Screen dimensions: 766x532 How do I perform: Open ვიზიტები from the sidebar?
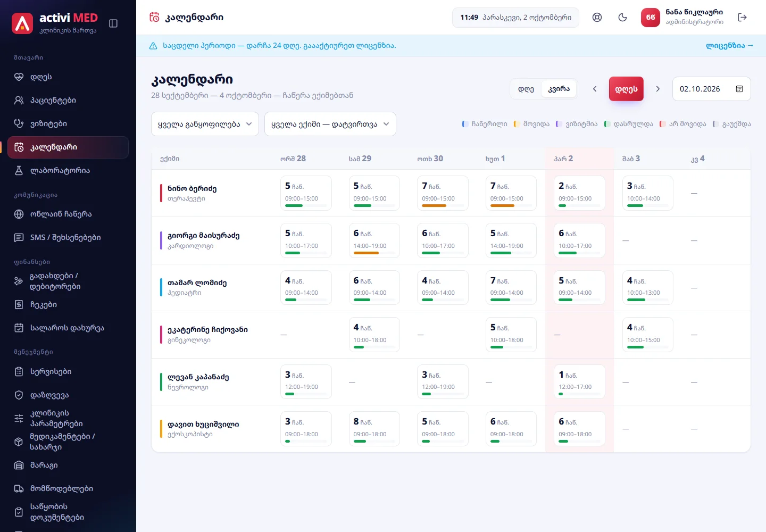pyautogui.click(x=68, y=124)
